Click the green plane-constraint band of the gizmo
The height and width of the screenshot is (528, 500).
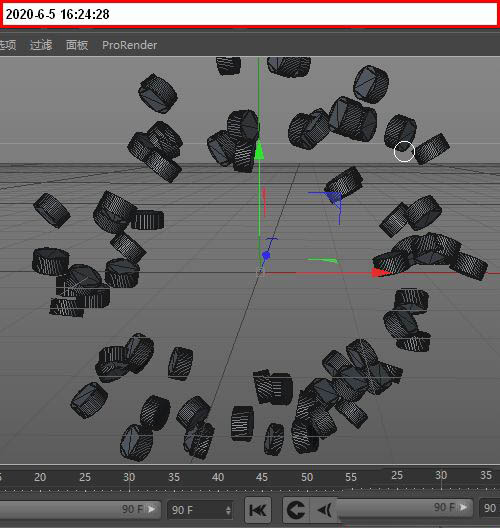(322, 260)
